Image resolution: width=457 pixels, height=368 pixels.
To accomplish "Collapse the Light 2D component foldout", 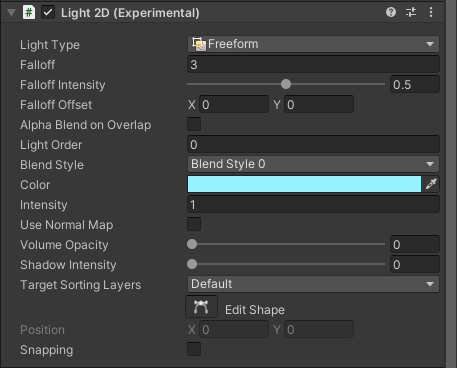I will point(12,13).
